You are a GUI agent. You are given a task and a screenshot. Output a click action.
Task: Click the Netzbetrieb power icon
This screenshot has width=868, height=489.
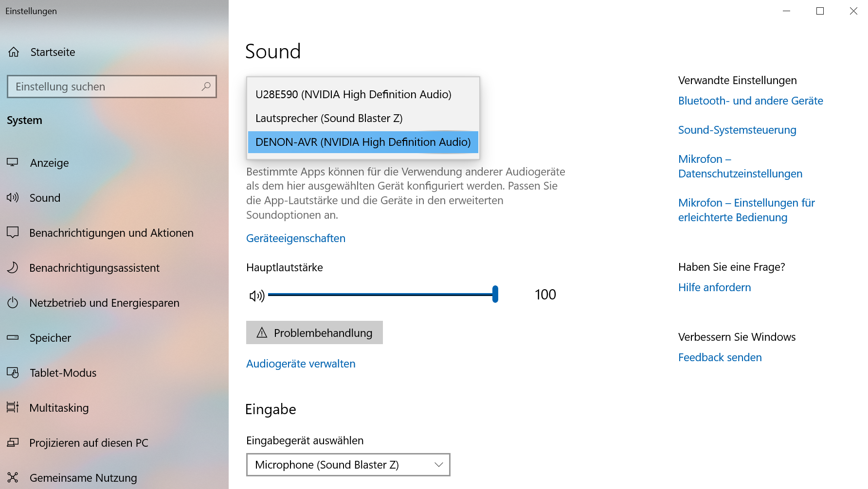coord(13,302)
